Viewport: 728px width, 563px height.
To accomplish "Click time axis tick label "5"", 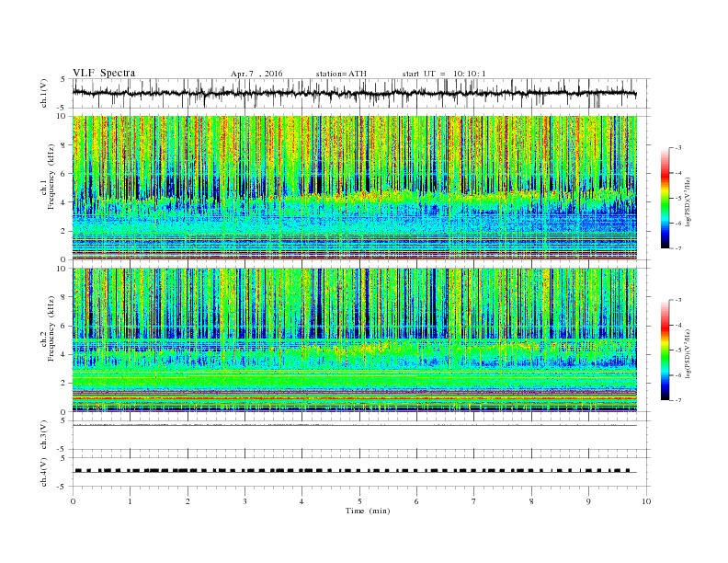I will 359,501.
